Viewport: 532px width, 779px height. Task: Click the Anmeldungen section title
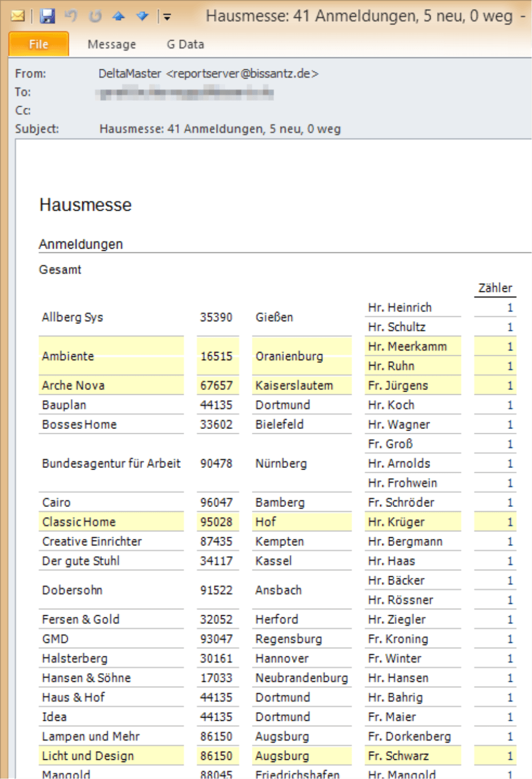[81, 244]
